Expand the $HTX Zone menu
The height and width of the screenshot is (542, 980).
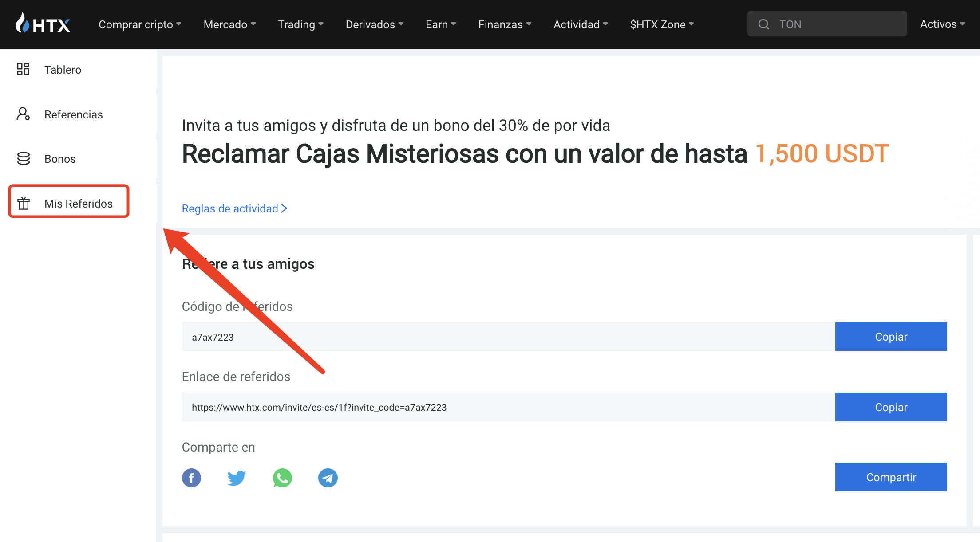(x=662, y=24)
